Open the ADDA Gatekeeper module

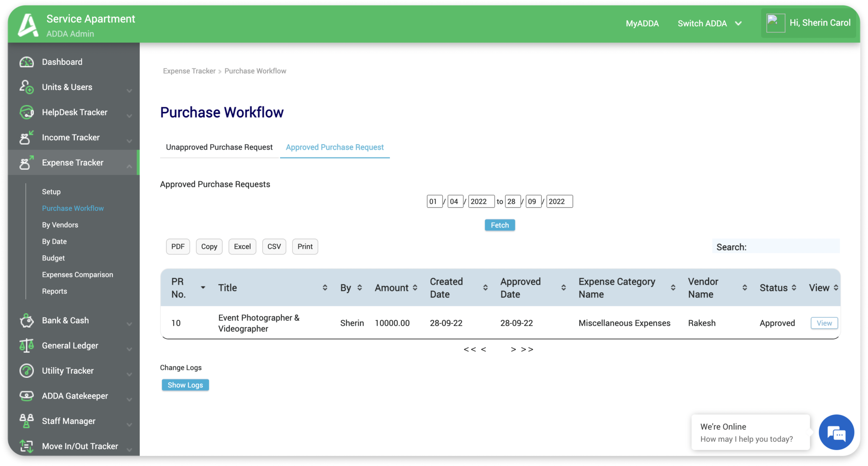pyautogui.click(x=75, y=396)
